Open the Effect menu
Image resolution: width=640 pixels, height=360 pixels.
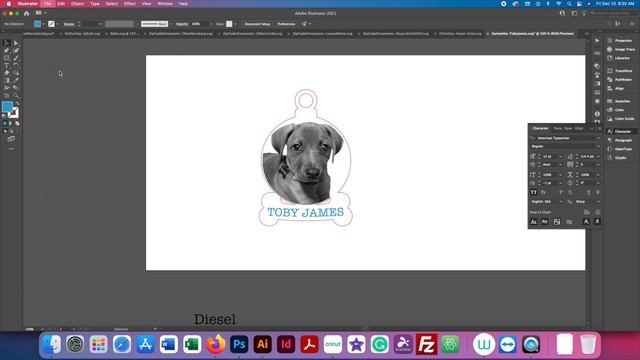[x=130, y=4]
